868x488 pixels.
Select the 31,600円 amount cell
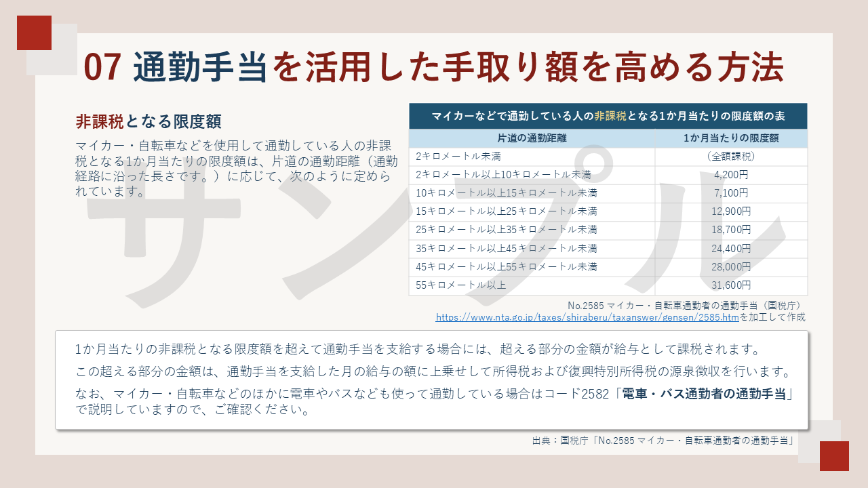click(x=730, y=285)
